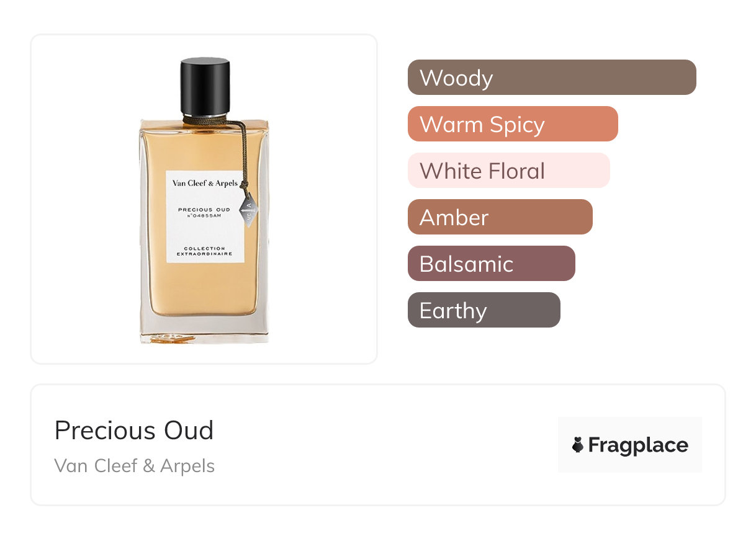This screenshot has height=536, width=756.
Task: Select the Earthy accord bar
Action: tap(484, 310)
